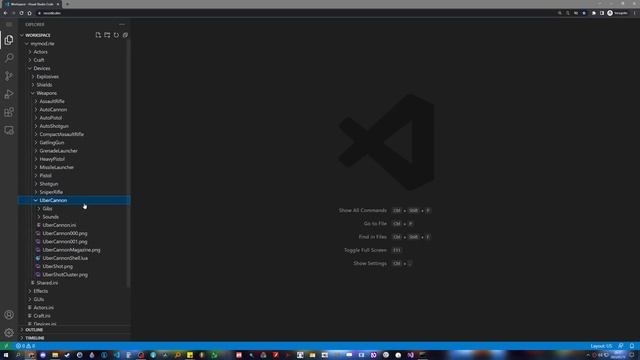640x360 pixels.
Task: Open Explorer views and more actions ellipsis
Action: tap(122, 24)
